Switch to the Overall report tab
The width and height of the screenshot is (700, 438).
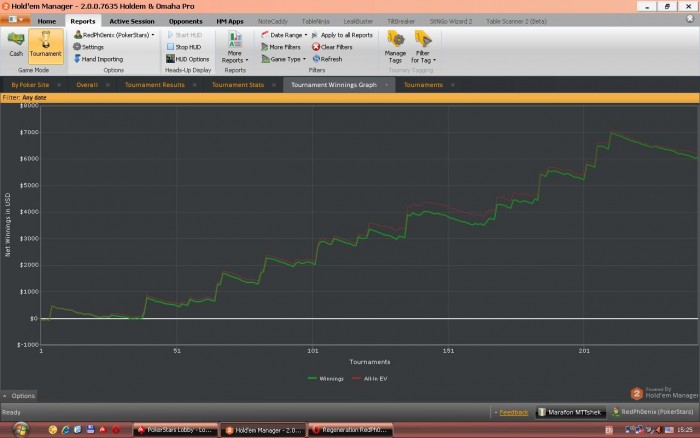[87, 85]
